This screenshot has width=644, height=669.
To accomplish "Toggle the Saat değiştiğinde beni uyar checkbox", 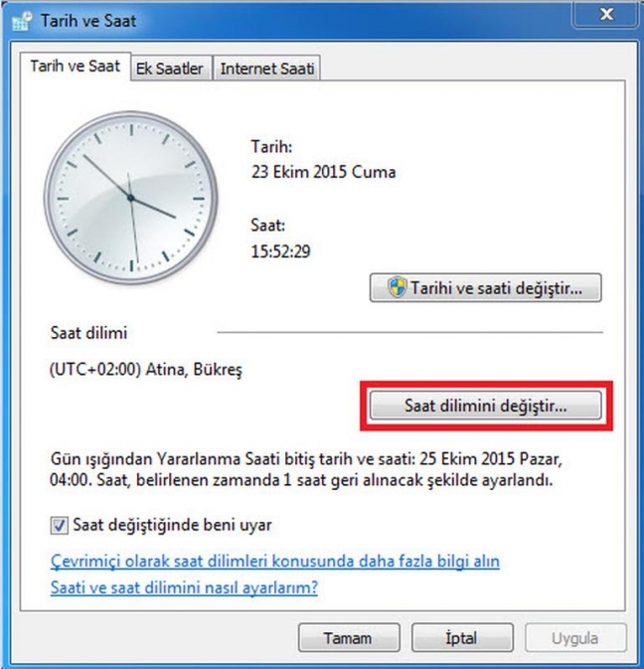I will click(59, 525).
